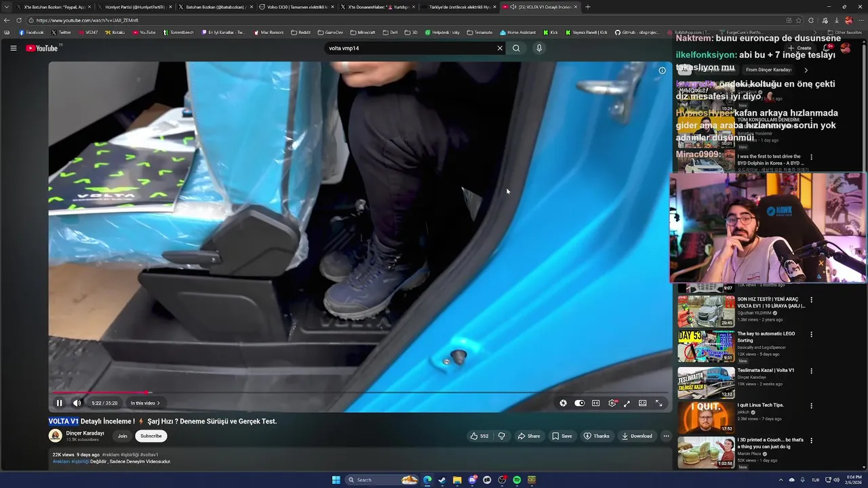Open the YouTube guide hamburger menu

point(13,48)
